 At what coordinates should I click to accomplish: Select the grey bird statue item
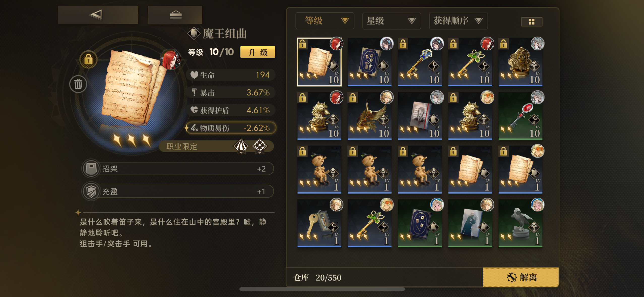(520, 223)
